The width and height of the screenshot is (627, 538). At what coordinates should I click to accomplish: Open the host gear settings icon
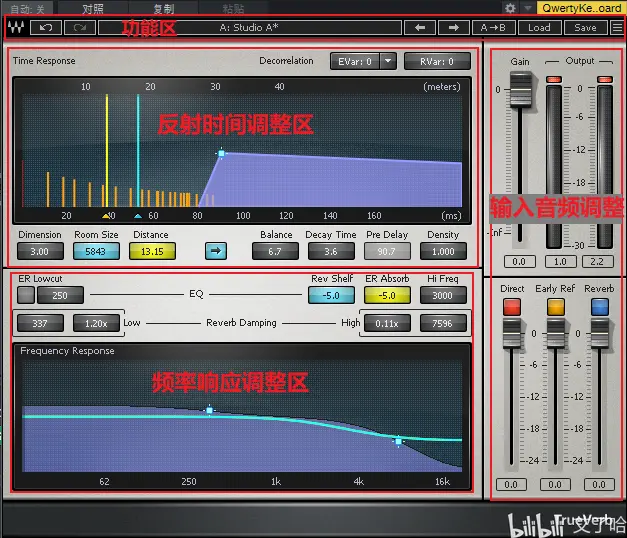tap(510, 8)
